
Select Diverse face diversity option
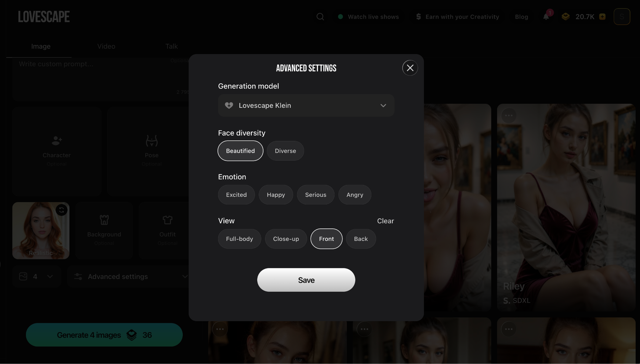(x=285, y=151)
